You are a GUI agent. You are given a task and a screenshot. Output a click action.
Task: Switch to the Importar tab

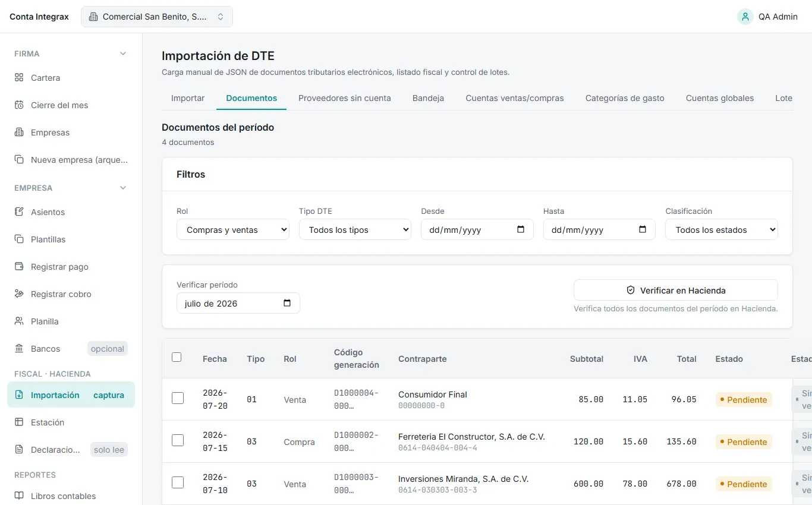tap(188, 98)
